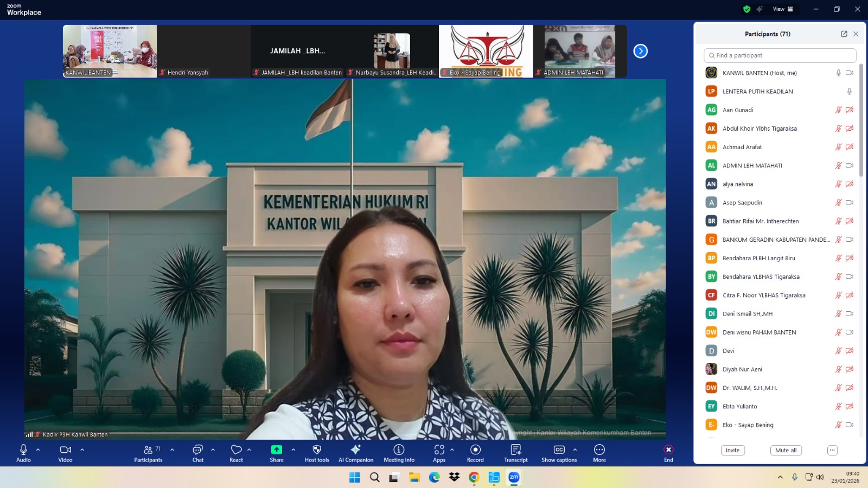Open the View dropdown in title bar
Image resolution: width=868 pixels, height=488 pixels.
click(782, 9)
